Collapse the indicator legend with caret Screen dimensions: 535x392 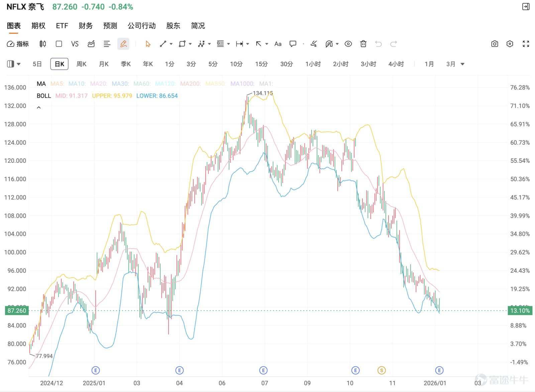click(39, 107)
